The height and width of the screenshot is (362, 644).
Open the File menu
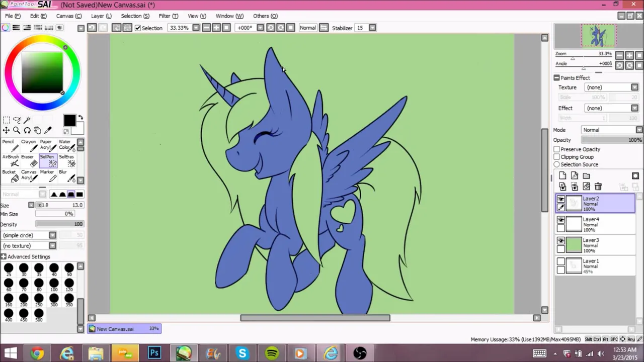[x=13, y=16]
